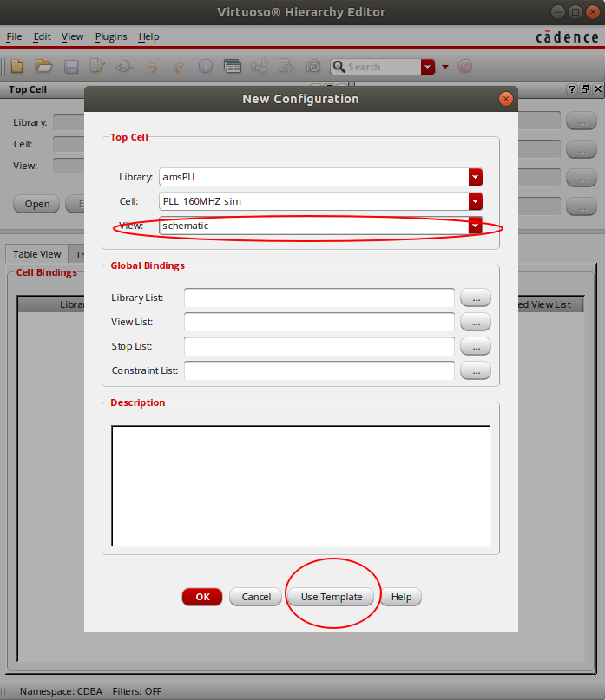Open the View menu

click(72, 36)
